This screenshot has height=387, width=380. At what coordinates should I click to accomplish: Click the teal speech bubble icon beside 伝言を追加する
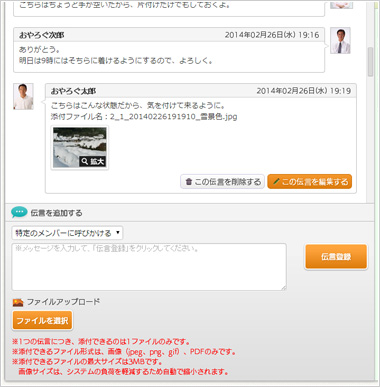point(19,212)
